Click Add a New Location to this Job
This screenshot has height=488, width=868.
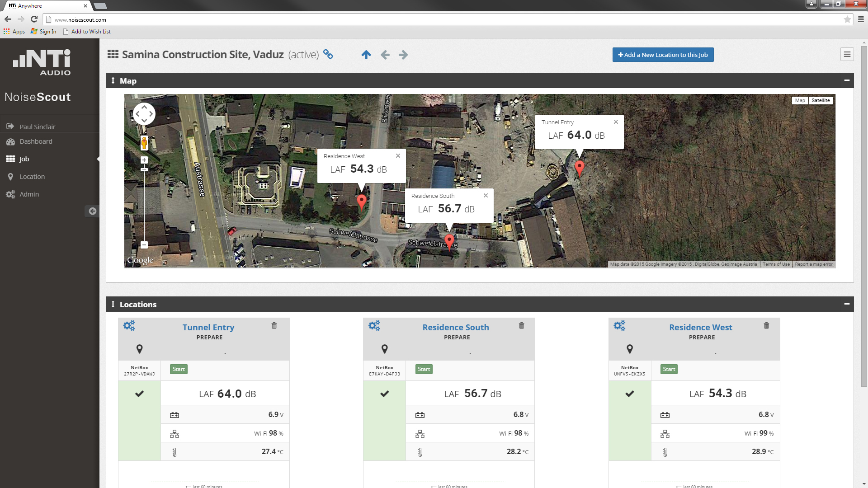pos(663,55)
